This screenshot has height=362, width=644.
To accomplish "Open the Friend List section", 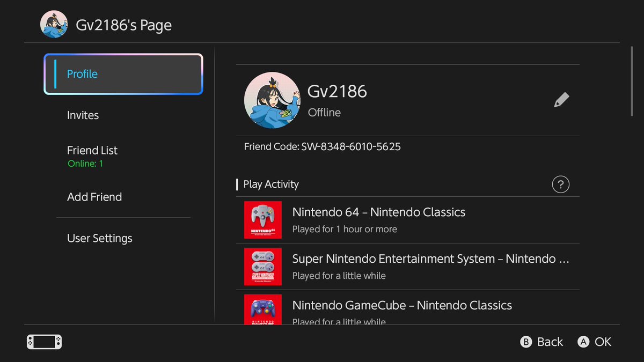I will click(x=92, y=156).
